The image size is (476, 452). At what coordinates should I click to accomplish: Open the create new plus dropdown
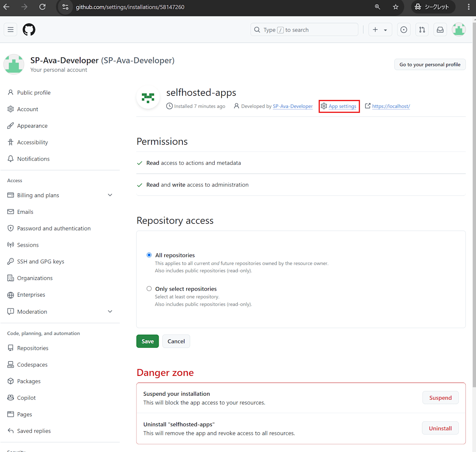tap(380, 30)
